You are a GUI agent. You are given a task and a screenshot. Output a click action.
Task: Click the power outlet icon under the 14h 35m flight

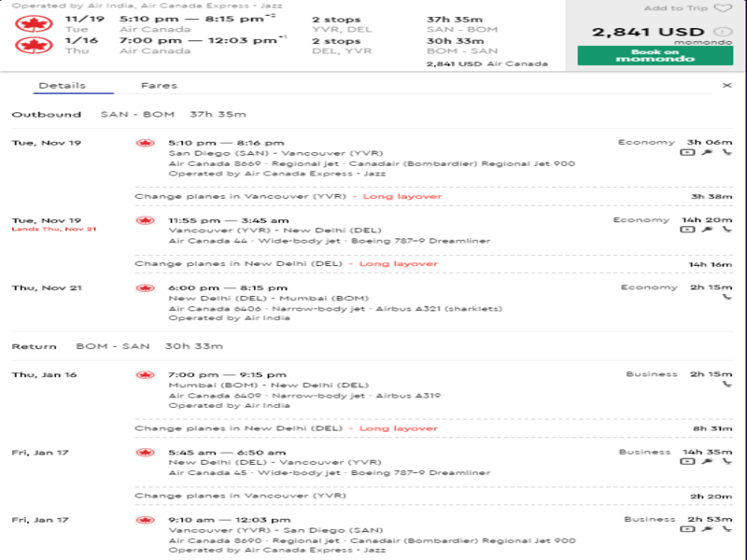[x=708, y=461]
